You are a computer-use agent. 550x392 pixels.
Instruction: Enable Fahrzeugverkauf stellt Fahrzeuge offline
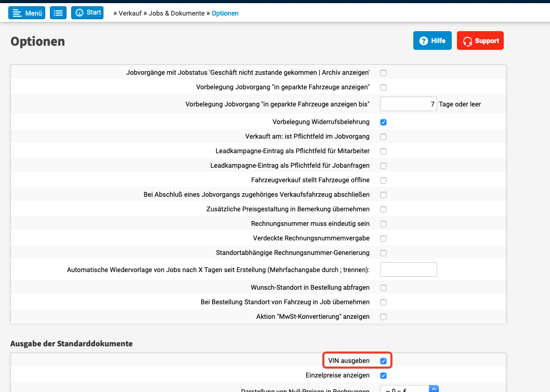point(383,181)
